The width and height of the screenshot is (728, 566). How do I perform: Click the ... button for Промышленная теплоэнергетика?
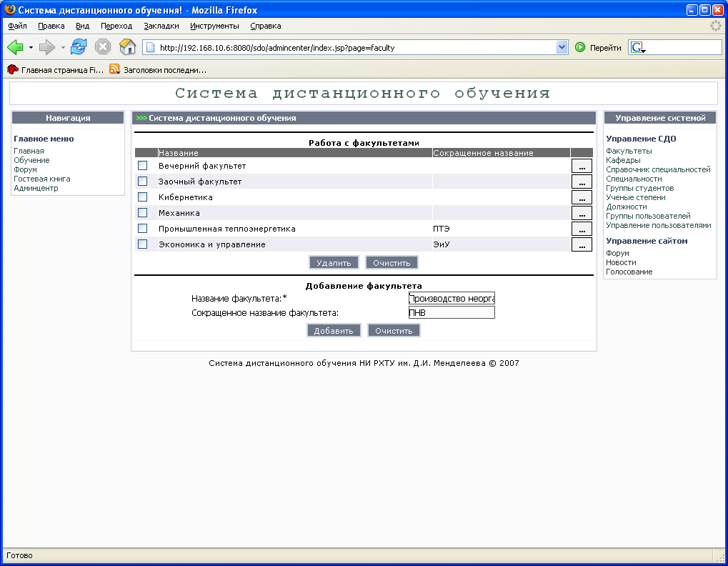pos(582,229)
